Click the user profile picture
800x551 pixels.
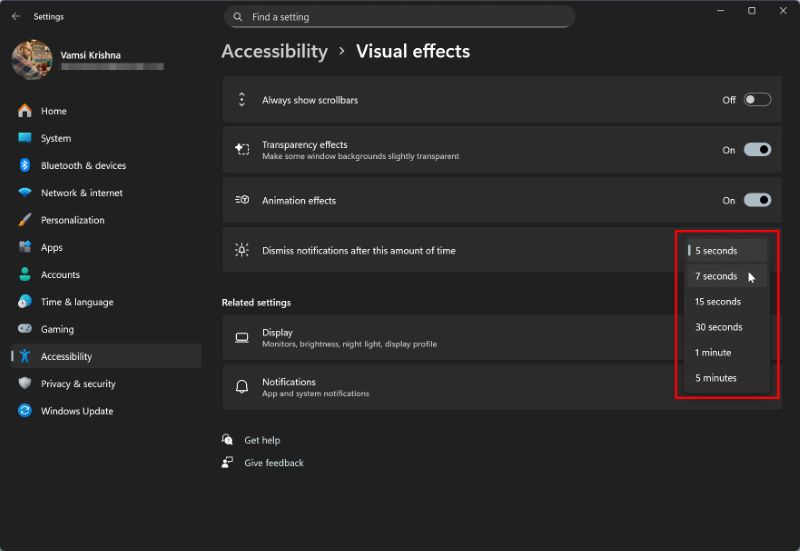tap(32, 59)
